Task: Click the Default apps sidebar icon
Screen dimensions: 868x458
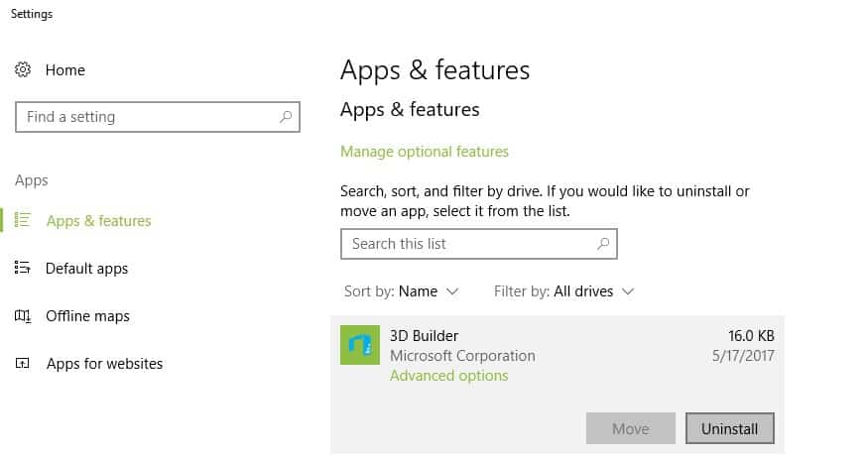Action: (23, 268)
